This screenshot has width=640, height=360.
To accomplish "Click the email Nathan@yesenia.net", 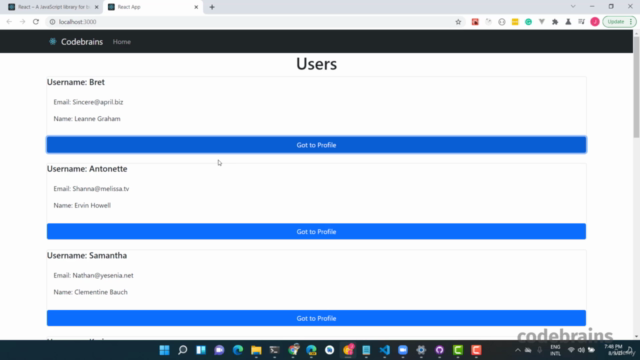I will [103, 276].
